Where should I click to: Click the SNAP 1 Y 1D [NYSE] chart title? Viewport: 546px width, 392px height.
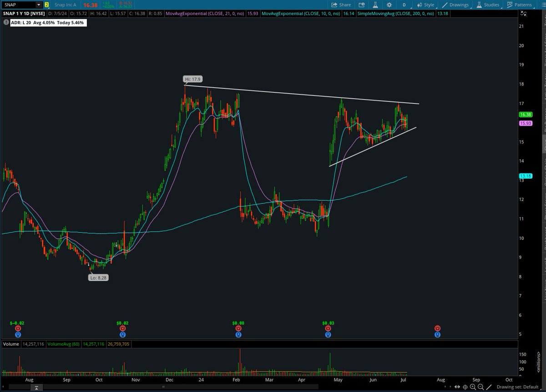click(x=23, y=14)
